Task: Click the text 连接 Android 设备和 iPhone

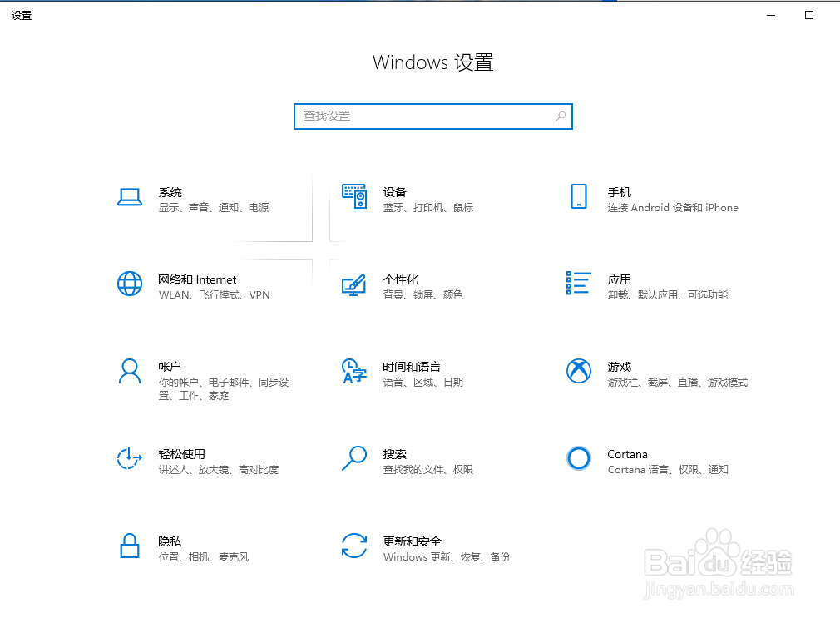Action: click(x=673, y=207)
